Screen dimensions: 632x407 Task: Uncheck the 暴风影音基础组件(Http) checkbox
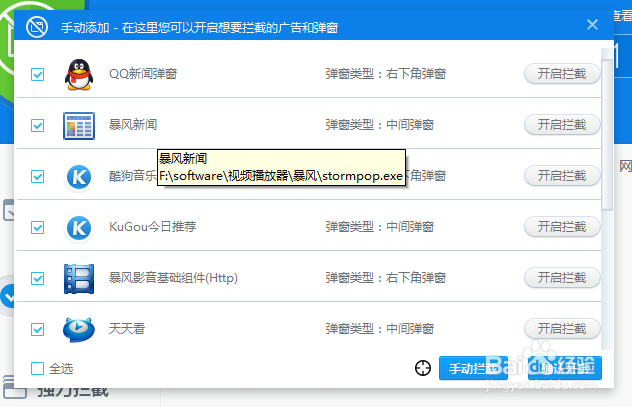pos(37,278)
